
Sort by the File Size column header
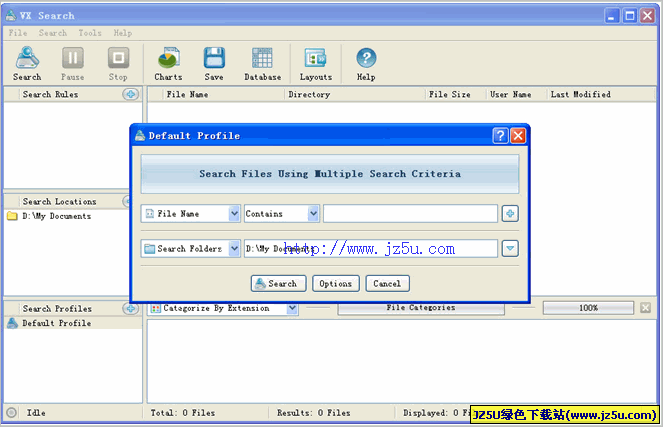(449, 94)
